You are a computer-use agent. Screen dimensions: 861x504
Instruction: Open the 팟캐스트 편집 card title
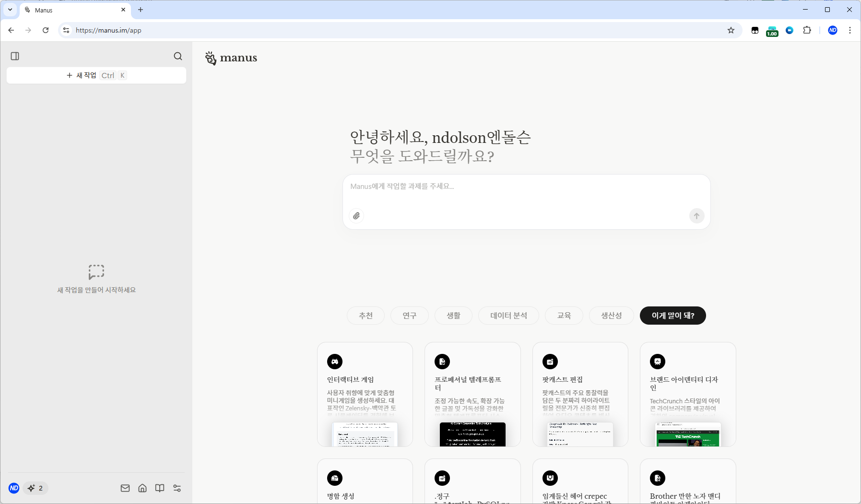[562, 380]
